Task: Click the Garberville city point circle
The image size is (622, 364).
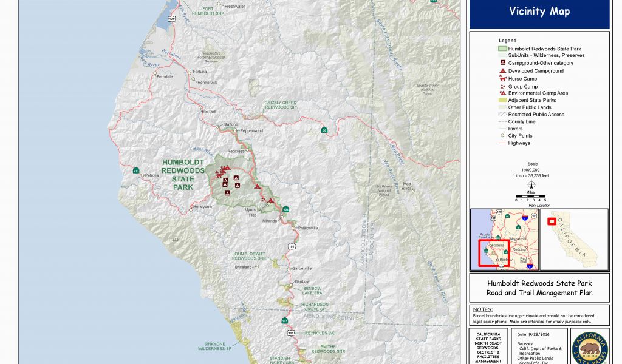Action: [x=289, y=269]
